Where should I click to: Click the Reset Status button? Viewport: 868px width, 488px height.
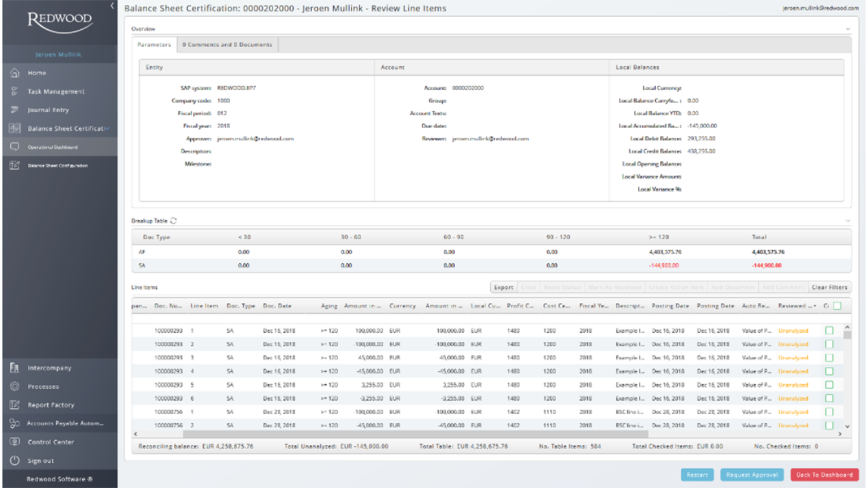[561, 287]
